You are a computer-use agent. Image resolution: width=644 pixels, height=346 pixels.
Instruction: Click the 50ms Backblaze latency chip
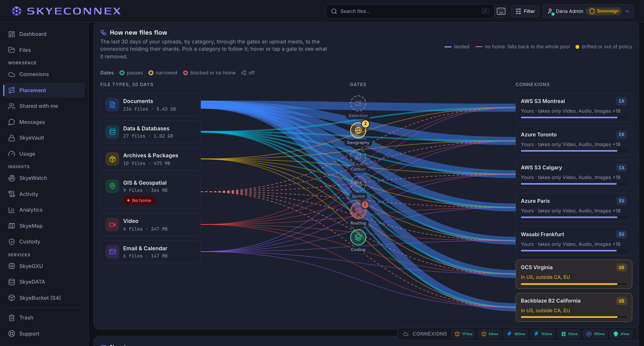(569, 334)
